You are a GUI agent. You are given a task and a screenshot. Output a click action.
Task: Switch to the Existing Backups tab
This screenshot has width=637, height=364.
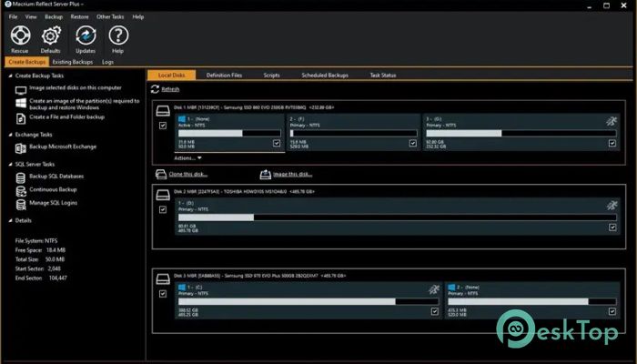click(x=73, y=62)
